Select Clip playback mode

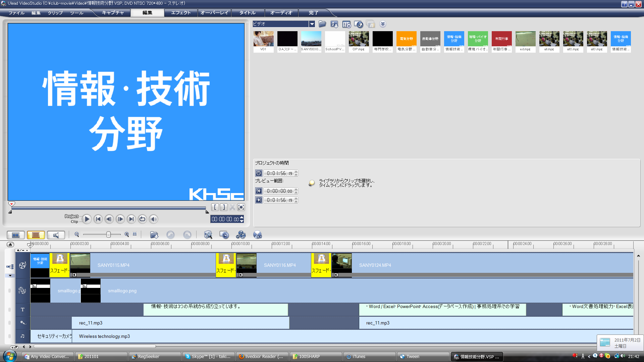(74, 222)
